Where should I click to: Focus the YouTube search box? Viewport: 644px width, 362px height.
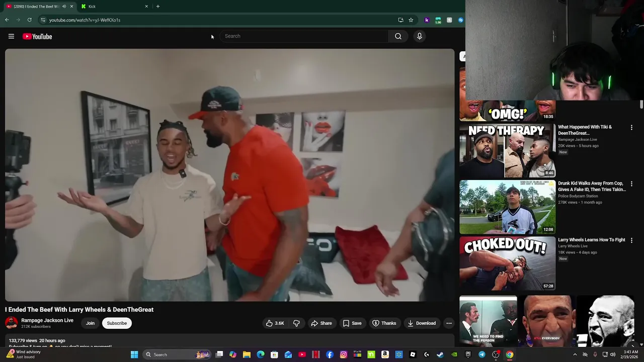point(304,36)
